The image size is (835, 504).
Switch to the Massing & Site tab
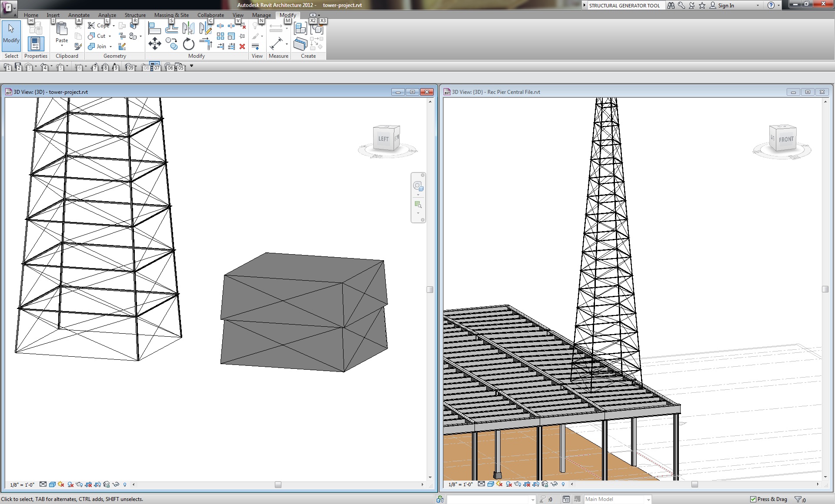click(171, 15)
